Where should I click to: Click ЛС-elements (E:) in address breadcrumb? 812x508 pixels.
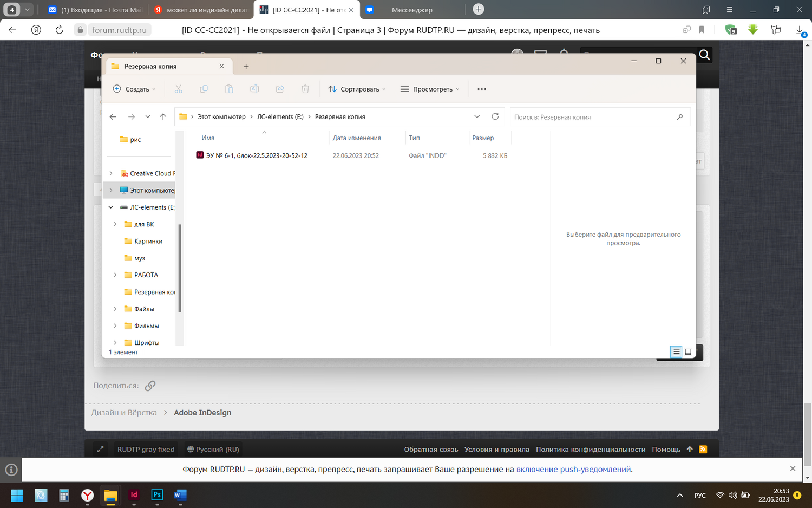[280, 117]
